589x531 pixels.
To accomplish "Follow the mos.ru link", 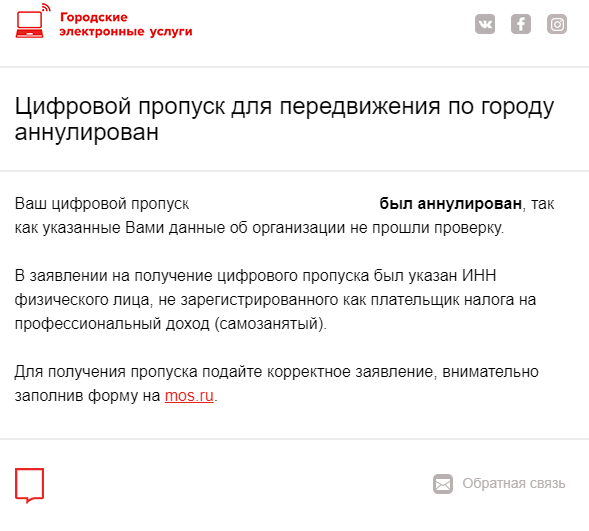I will [189, 395].
